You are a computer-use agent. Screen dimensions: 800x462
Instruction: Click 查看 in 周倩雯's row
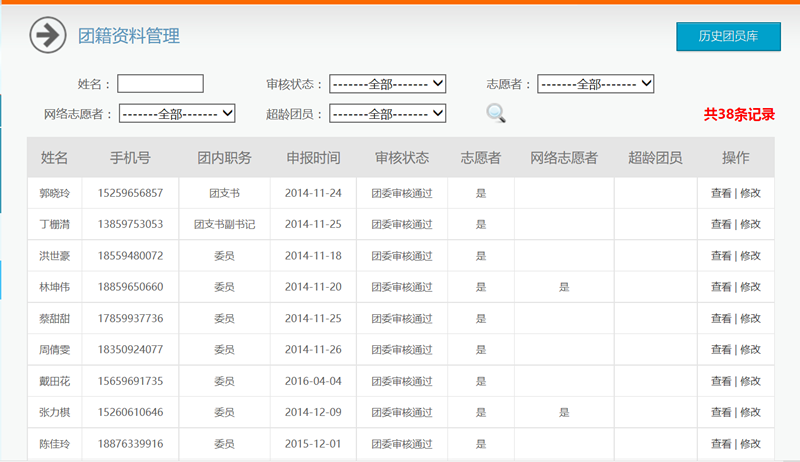tap(721, 350)
